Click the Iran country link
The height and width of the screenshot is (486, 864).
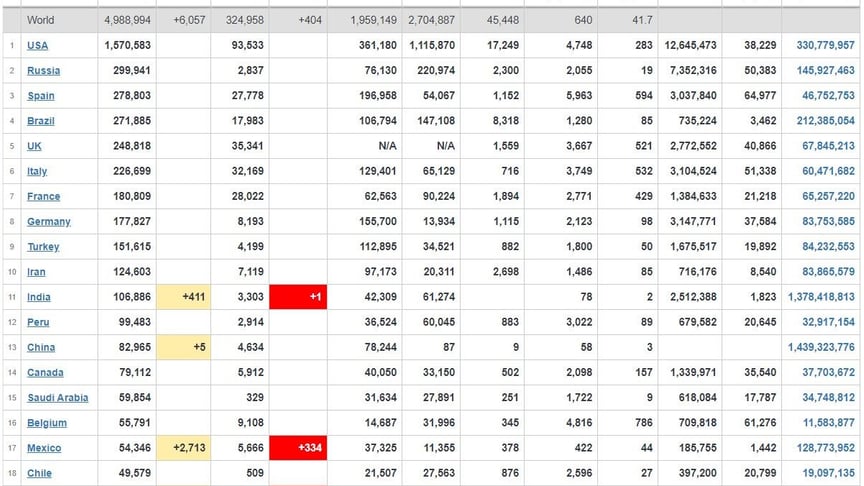tap(37, 272)
